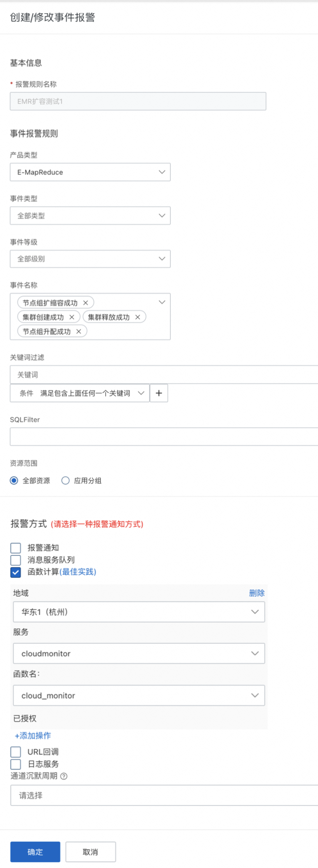Remove the 节点组扩缩容成功 tag
318x868 pixels.
(86, 303)
